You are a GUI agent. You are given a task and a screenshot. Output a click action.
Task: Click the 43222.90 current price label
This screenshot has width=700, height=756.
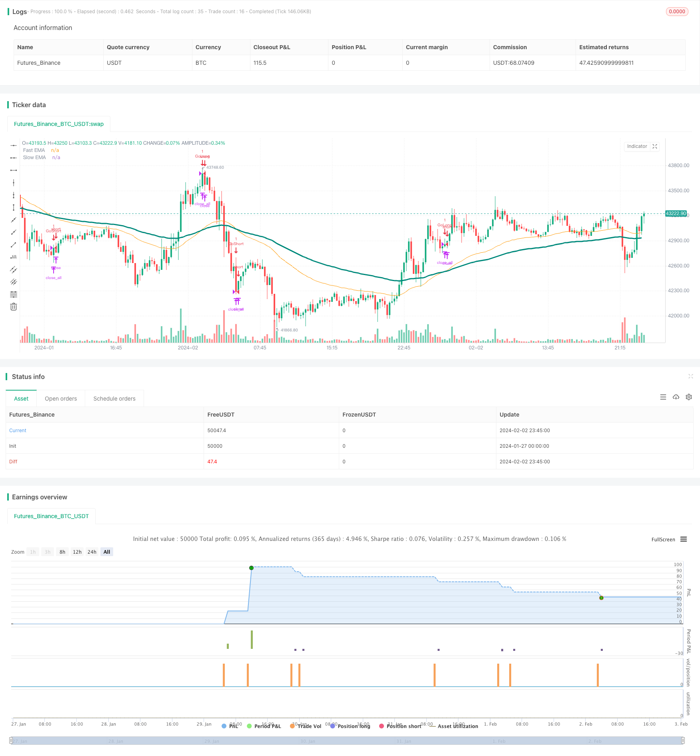676,213
